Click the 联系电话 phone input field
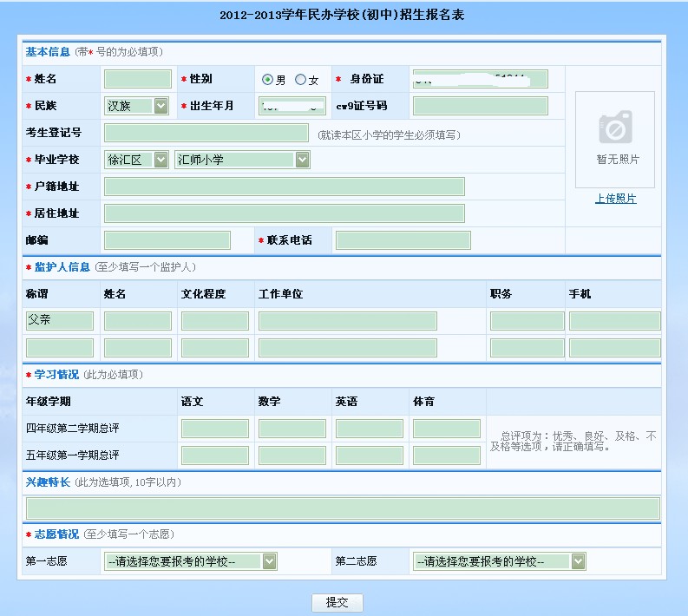 click(x=403, y=240)
